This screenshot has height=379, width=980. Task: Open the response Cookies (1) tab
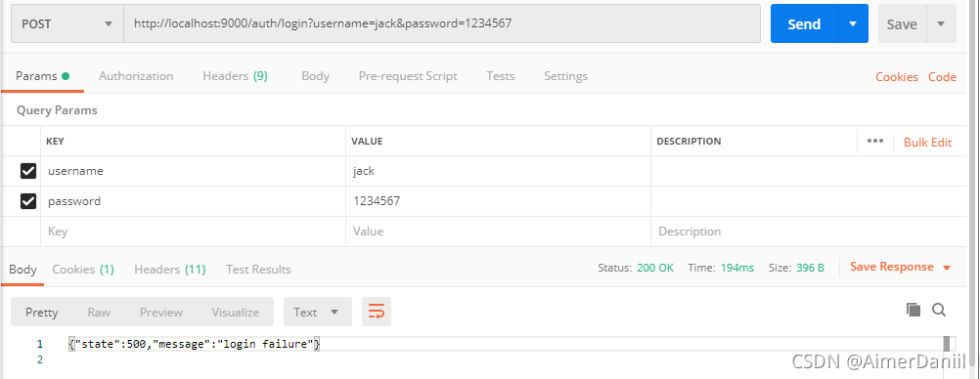(x=83, y=270)
